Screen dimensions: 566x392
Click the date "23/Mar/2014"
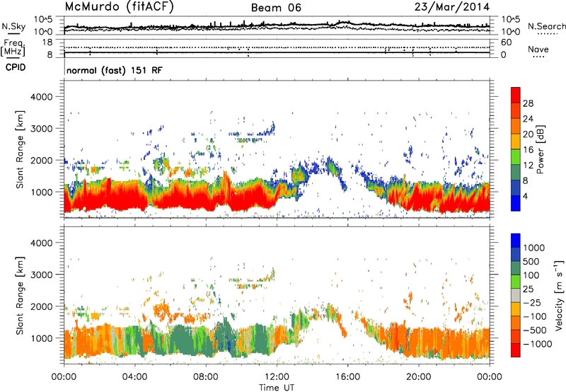[x=452, y=7]
